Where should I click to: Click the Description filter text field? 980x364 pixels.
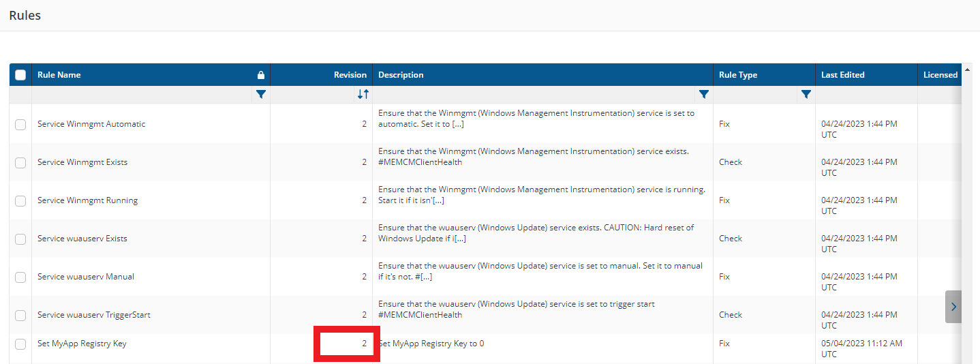(535, 94)
